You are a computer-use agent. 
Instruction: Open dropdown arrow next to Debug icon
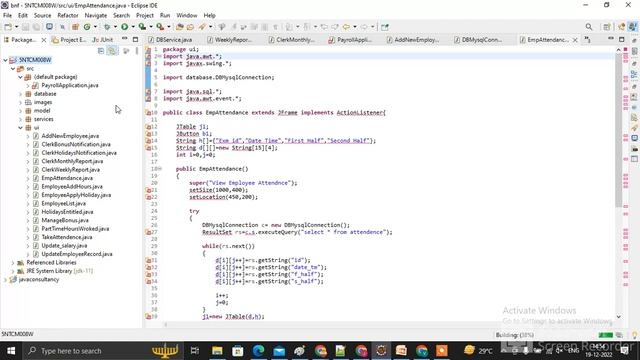tap(116, 27)
